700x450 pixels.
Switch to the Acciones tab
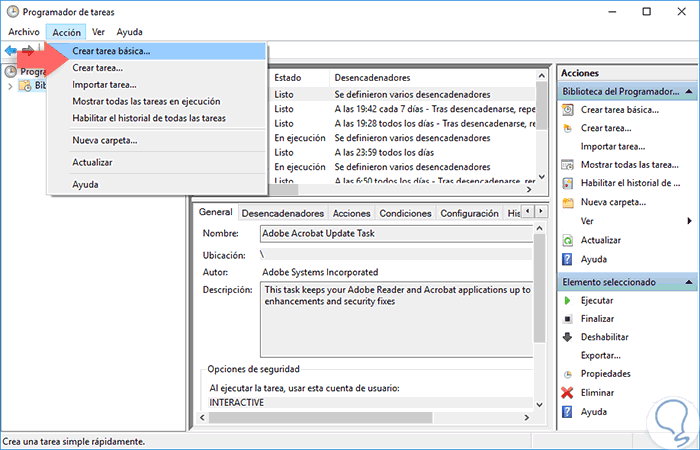click(351, 213)
